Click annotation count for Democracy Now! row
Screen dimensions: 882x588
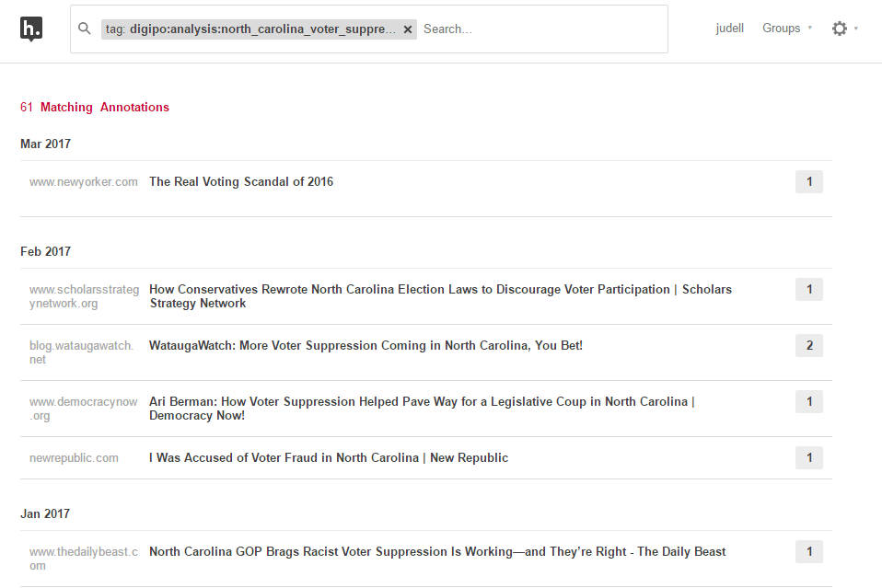pyautogui.click(x=809, y=402)
